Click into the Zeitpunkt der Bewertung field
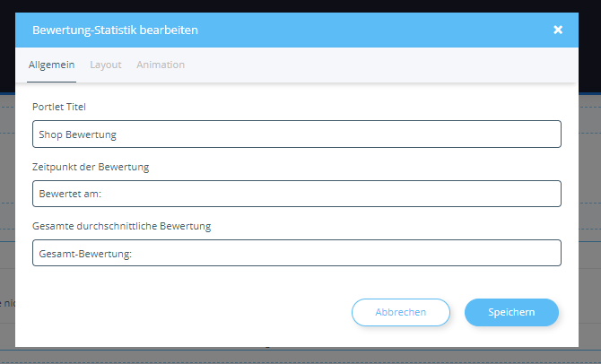This screenshot has width=601, height=364. click(297, 194)
